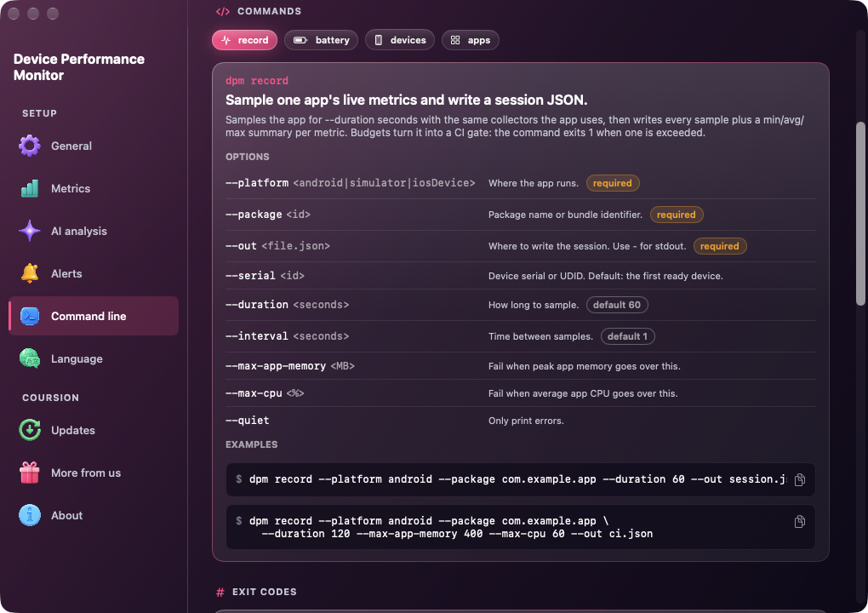Click the About info icon
The height and width of the screenshot is (613, 868).
click(30, 516)
